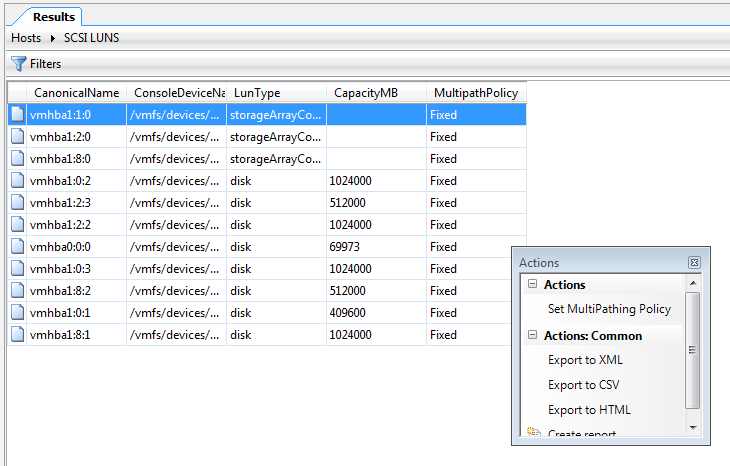The height and width of the screenshot is (466, 730).
Task: Click the file icon beside vmhba1:8:1
Action: click(17, 334)
